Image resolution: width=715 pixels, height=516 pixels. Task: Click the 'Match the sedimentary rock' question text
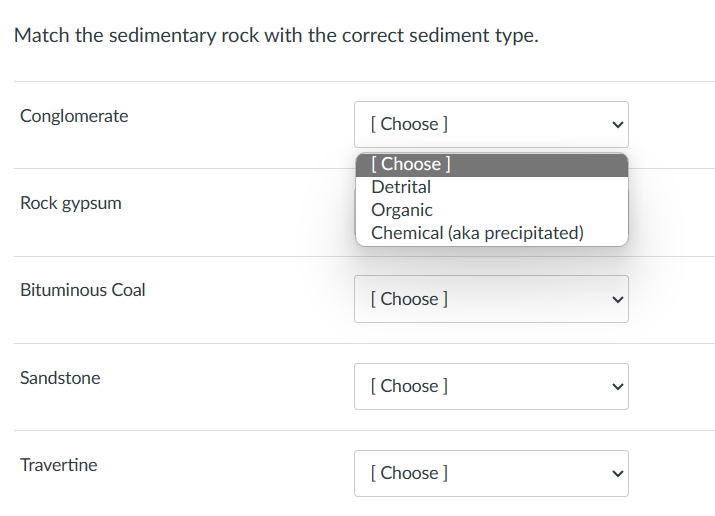276,36
